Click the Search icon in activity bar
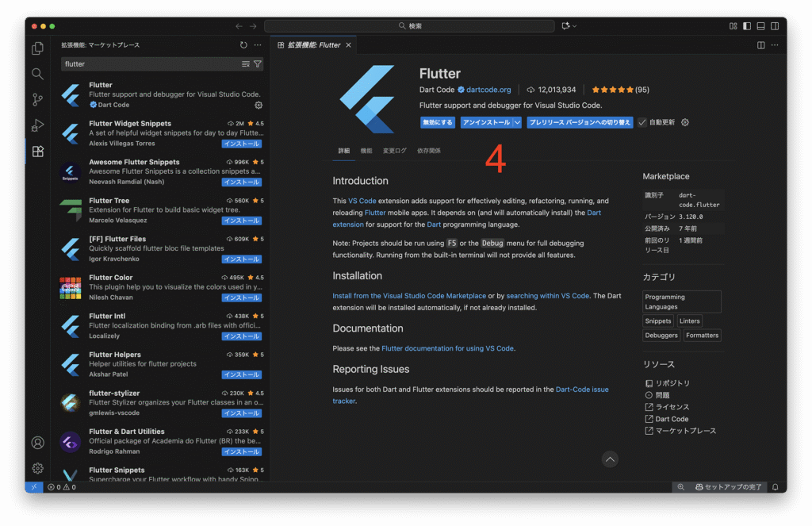812x526 pixels. pos(37,74)
